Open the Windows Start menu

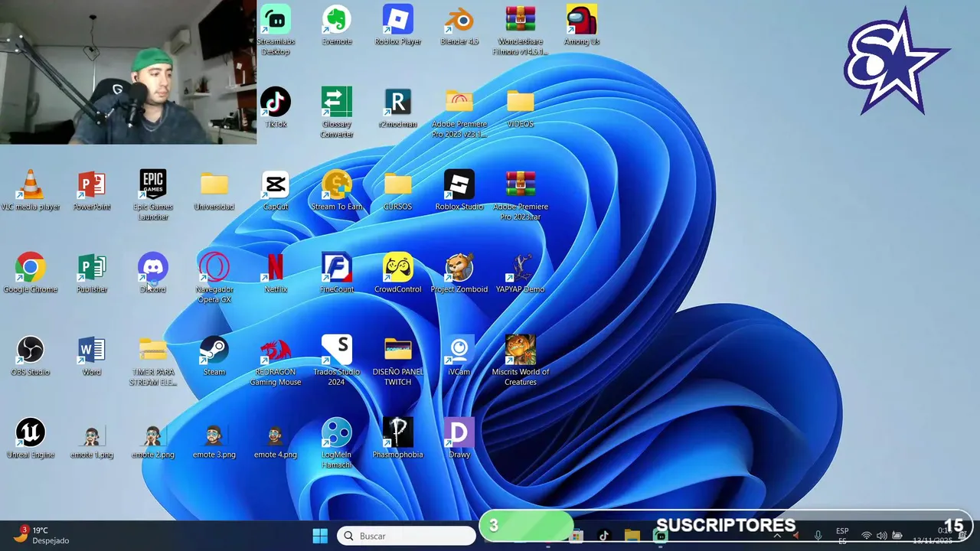(x=320, y=536)
